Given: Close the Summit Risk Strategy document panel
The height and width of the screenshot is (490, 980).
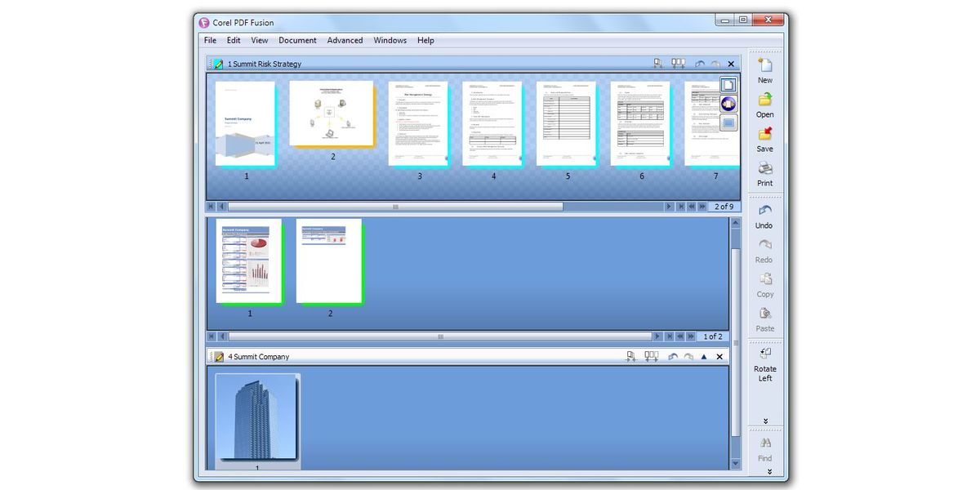Looking at the screenshot, I should (x=731, y=64).
